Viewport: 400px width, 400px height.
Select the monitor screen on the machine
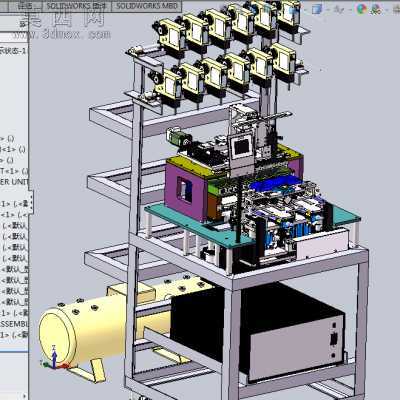[242, 147]
